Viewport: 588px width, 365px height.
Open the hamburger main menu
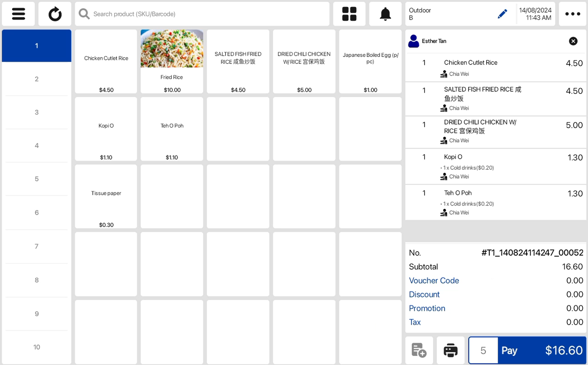point(18,14)
